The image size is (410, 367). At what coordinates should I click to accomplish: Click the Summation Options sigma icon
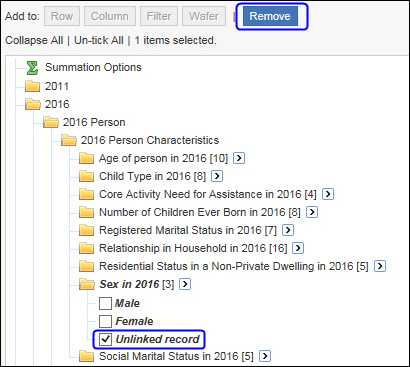32,68
